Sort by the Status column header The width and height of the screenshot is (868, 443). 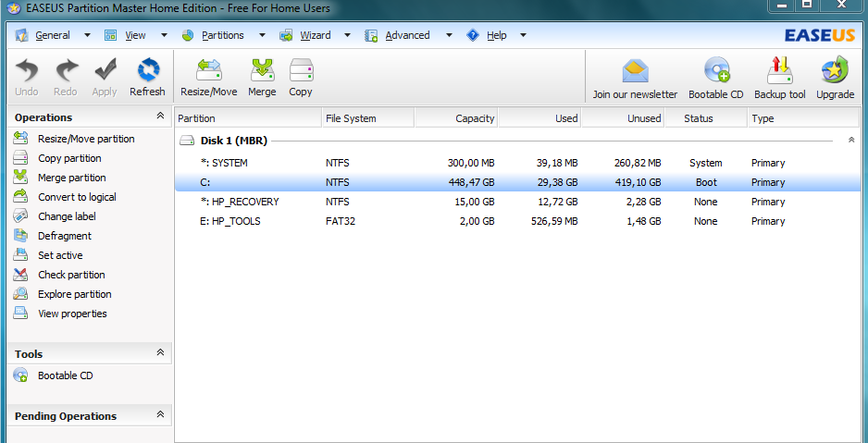tap(706, 118)
